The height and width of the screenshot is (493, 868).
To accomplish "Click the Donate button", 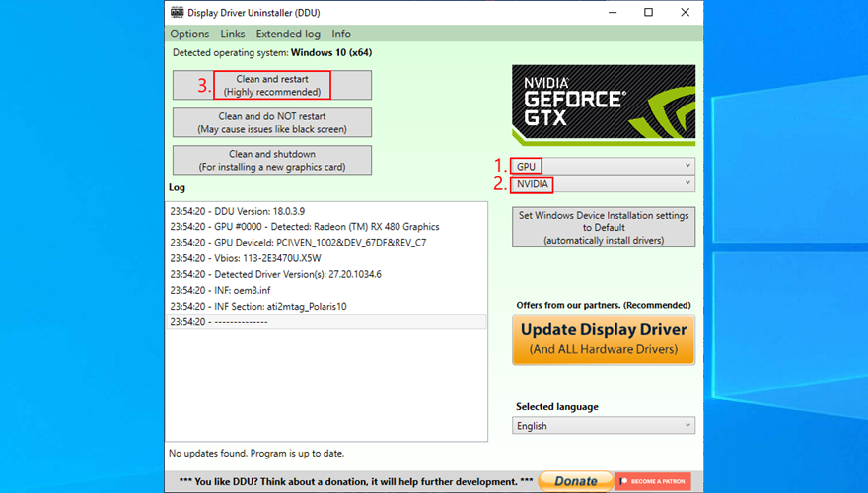I will coord(575,481).
